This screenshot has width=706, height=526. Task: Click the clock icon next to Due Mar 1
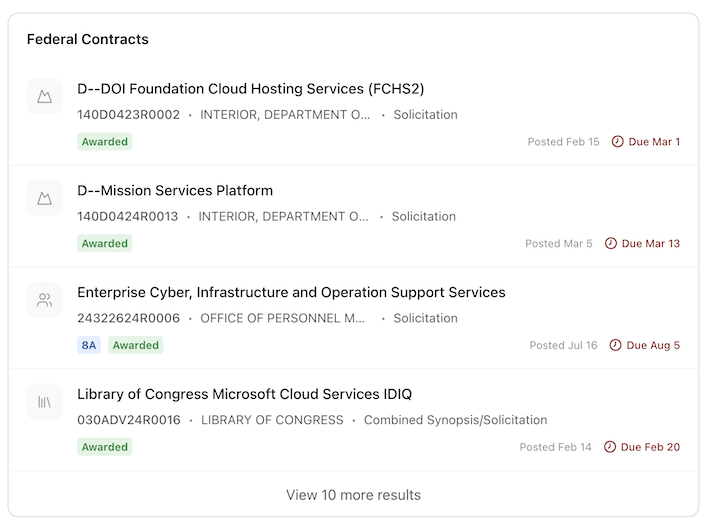click(617, 142)
